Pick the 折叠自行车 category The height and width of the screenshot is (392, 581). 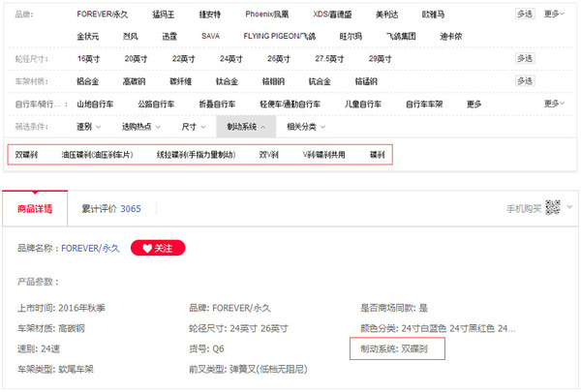(217, 105)
